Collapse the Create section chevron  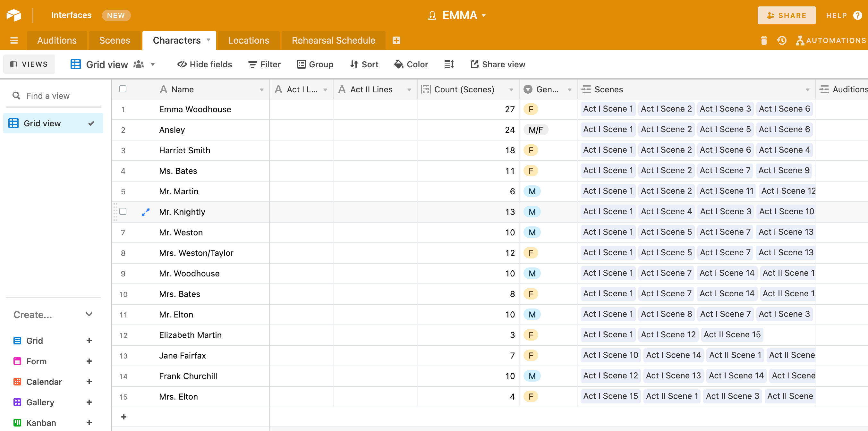point(89,314)
